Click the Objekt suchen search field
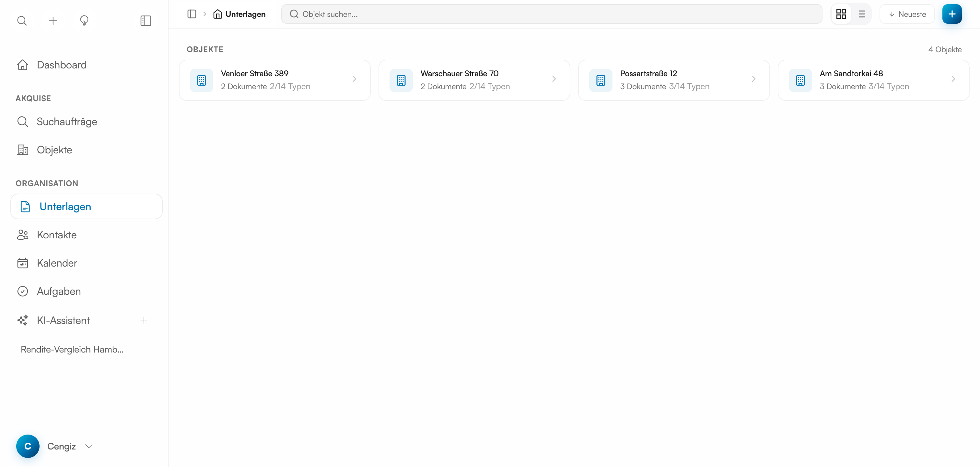 (x=552, y=14)
